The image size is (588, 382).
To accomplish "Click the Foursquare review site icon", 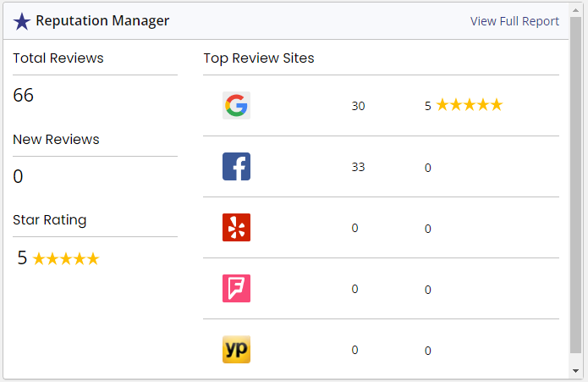I will click(236, 289).
